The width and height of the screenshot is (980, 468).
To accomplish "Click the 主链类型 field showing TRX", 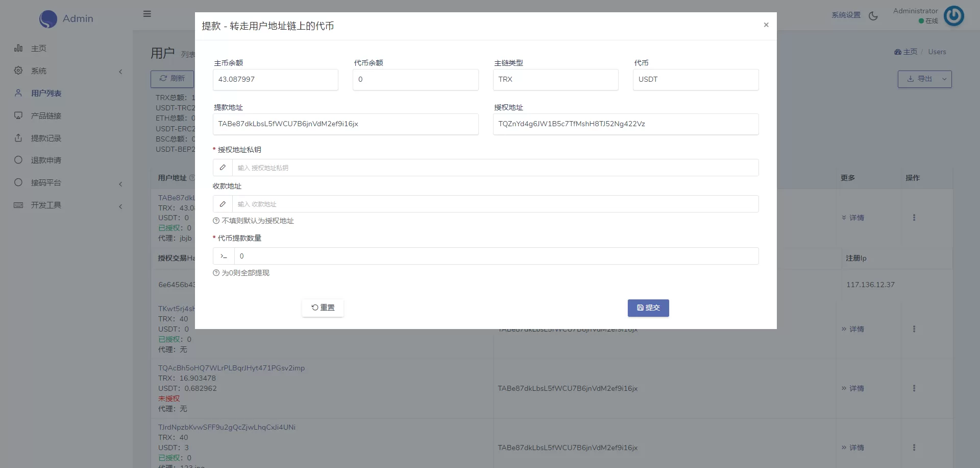I will point(556,80).
